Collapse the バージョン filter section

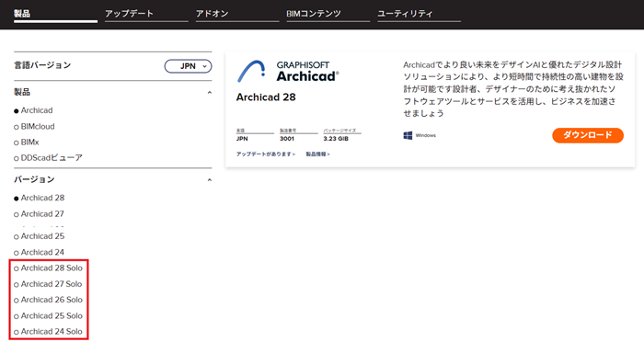point(210,180)
